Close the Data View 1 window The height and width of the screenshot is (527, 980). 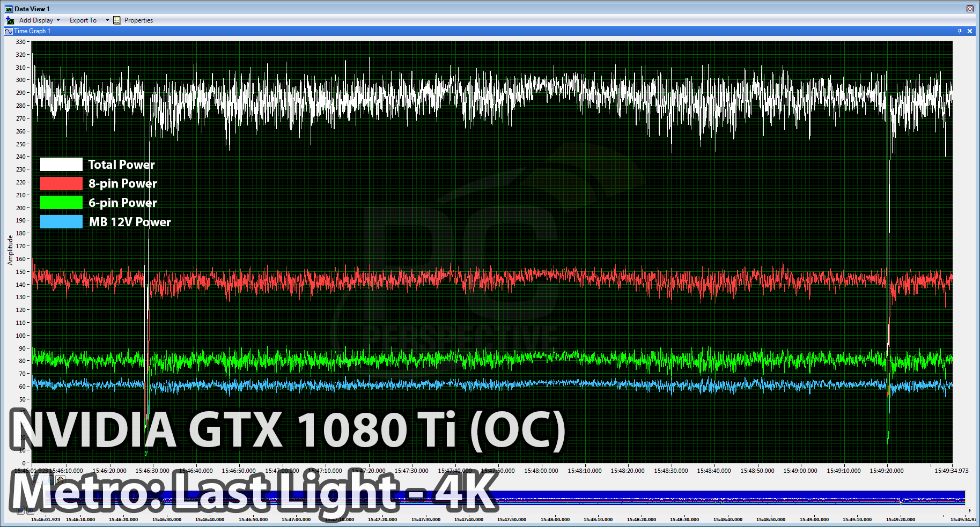tap(970, 9)
